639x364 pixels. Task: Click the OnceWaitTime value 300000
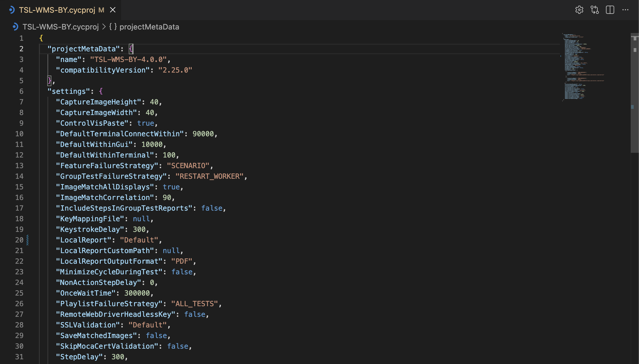click(137, 293)
